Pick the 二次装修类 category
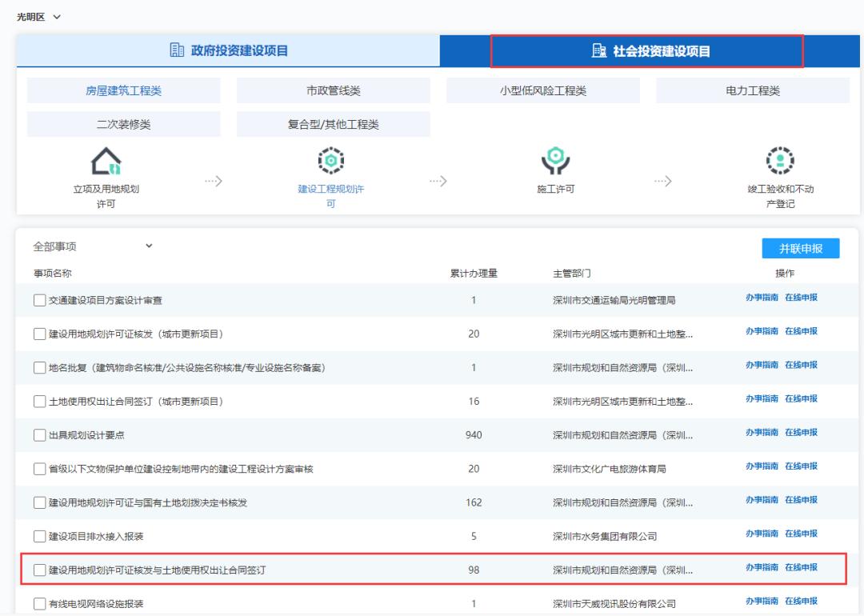 pos(123,124)
